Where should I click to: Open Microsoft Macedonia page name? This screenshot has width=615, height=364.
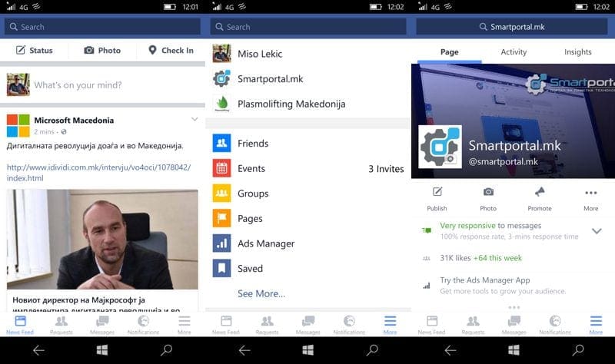(x=74, y=121)
